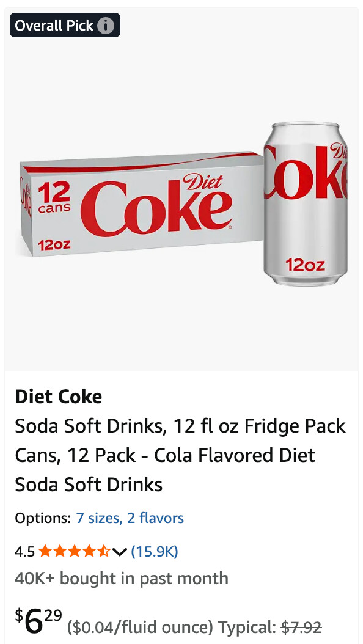
Task: Expand the rating breakdown chevron beside stars
Action: pyautogui.click(x=119, y=552)
